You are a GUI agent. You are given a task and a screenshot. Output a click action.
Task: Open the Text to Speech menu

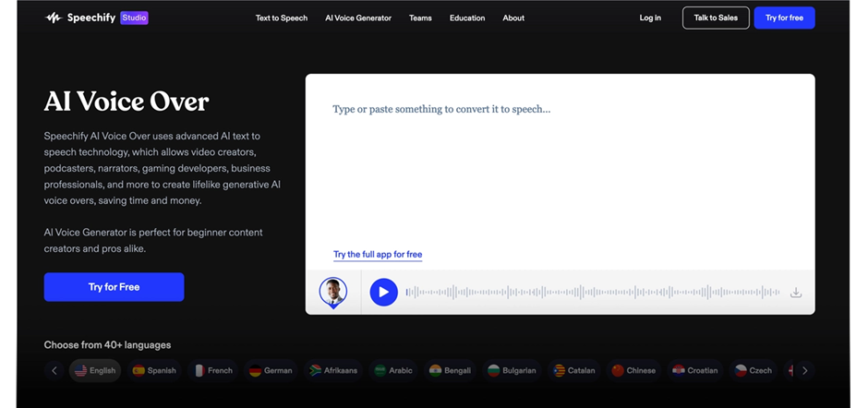coord(282,18)
